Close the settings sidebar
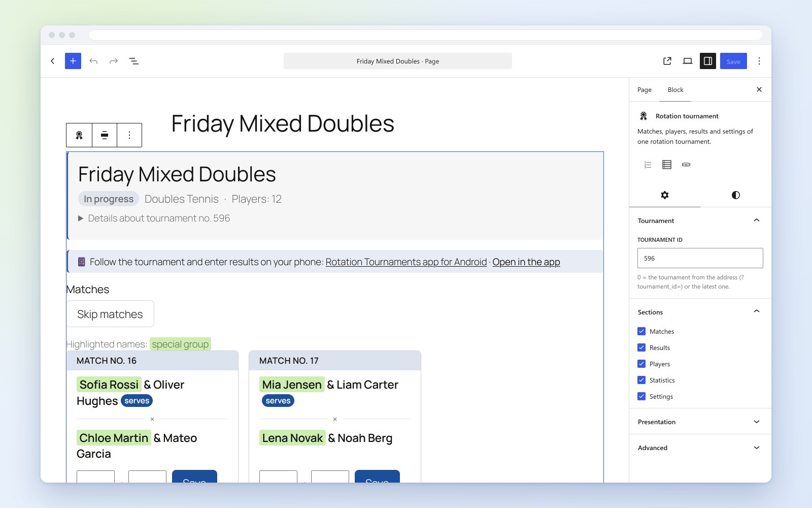Viewport: 812px width, 508px height. [759, 89]
